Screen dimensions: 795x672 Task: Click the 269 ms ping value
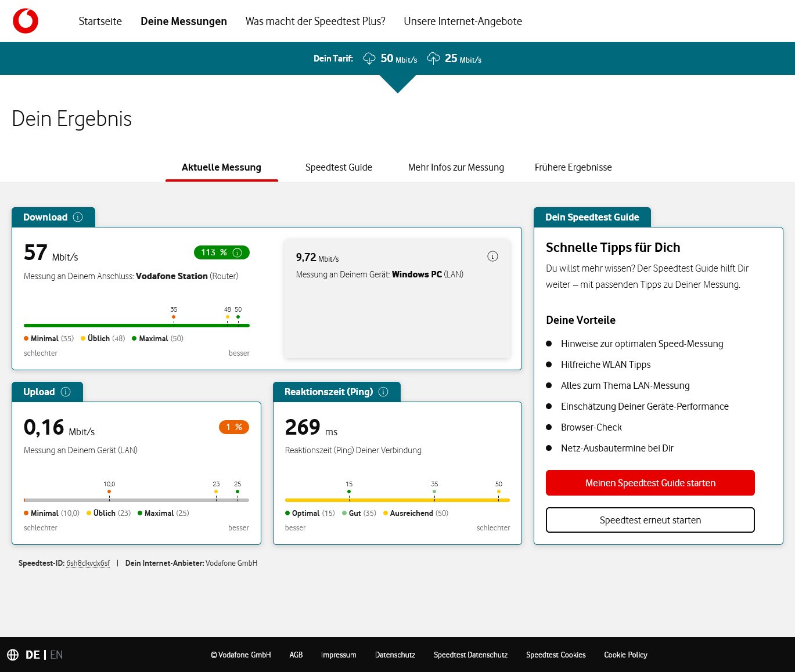click(x=311, y=428)
